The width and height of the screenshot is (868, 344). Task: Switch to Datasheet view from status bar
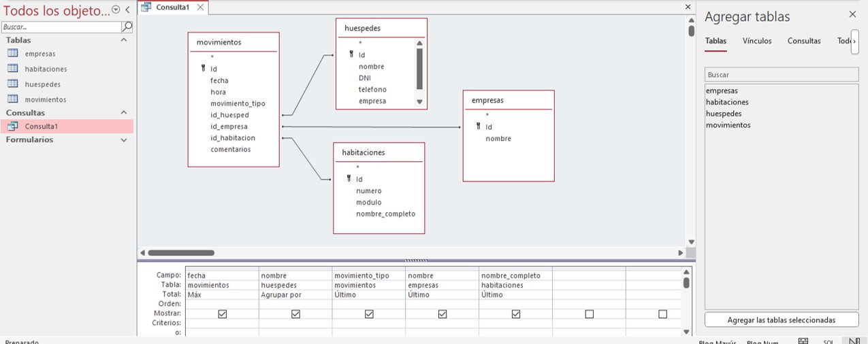[803, 341]
